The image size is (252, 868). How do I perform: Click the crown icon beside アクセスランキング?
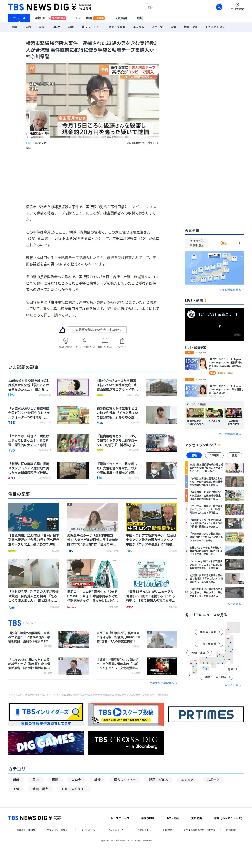click(x=220, y=445)
